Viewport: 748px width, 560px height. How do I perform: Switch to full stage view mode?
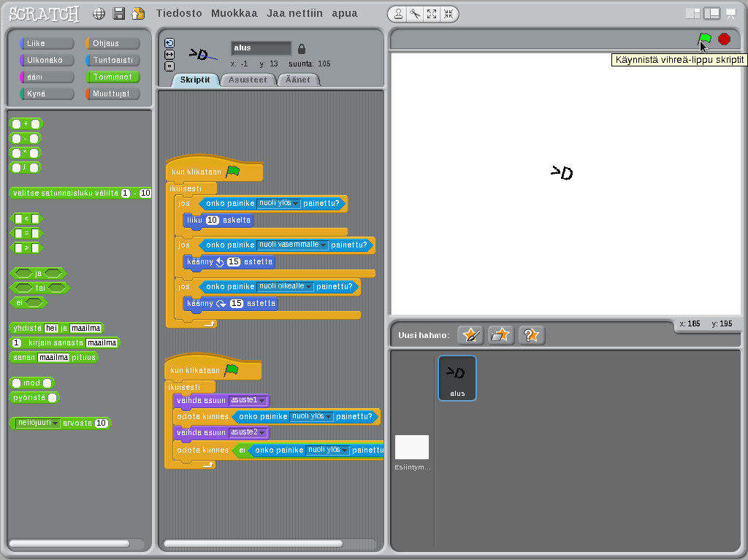711,14
